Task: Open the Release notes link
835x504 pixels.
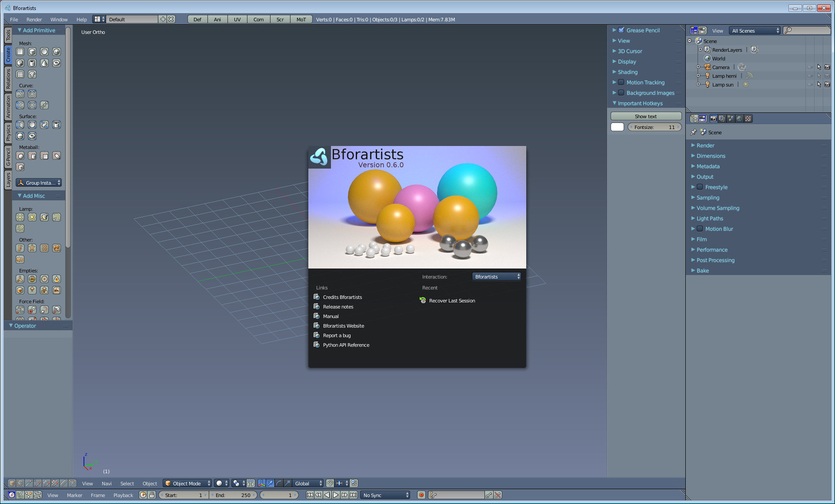Action: pyautogui.click(x=338, y=307)
